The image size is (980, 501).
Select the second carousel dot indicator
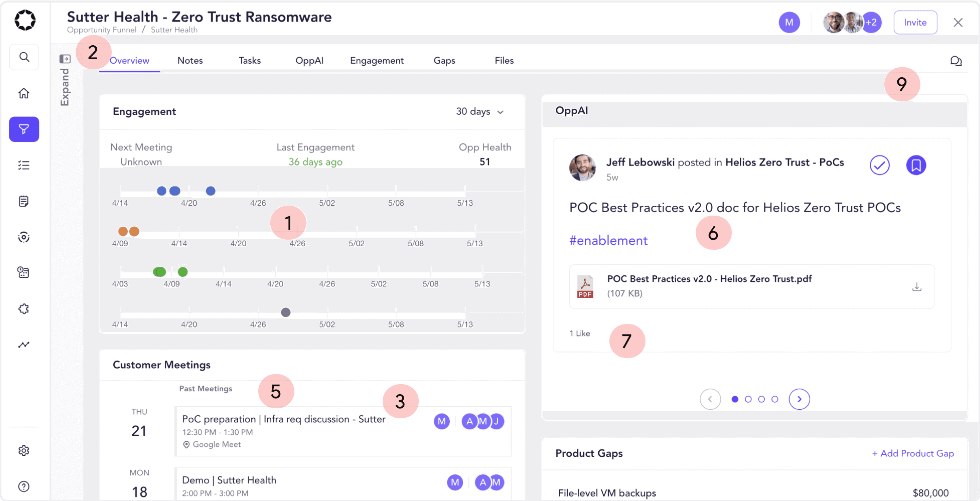[748, 399]
